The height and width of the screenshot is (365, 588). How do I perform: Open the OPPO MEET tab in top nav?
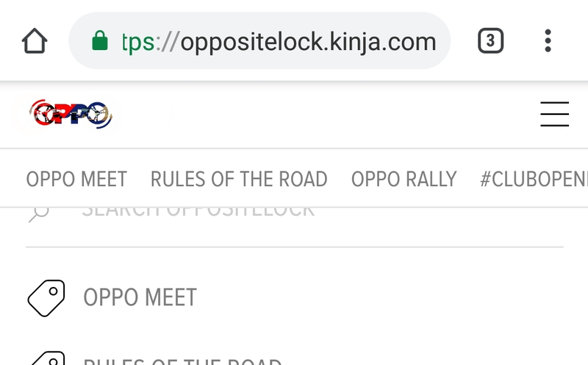(x=76, y=179)
